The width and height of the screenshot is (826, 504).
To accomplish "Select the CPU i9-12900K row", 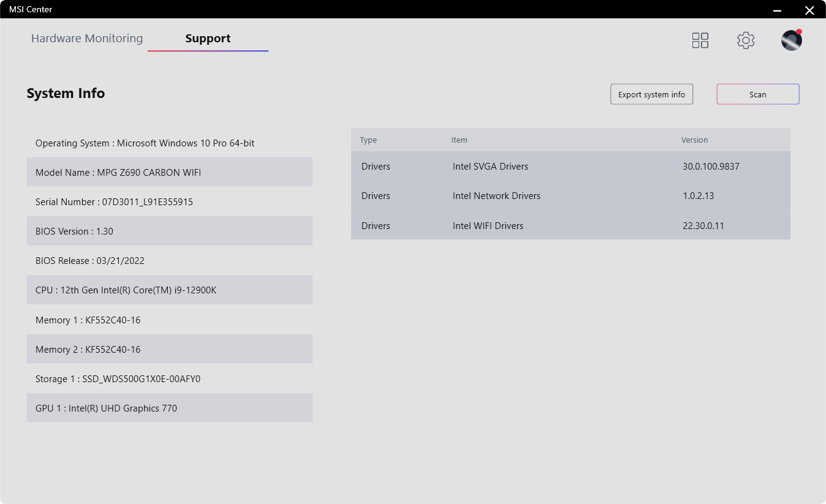I will coord(170,290).
